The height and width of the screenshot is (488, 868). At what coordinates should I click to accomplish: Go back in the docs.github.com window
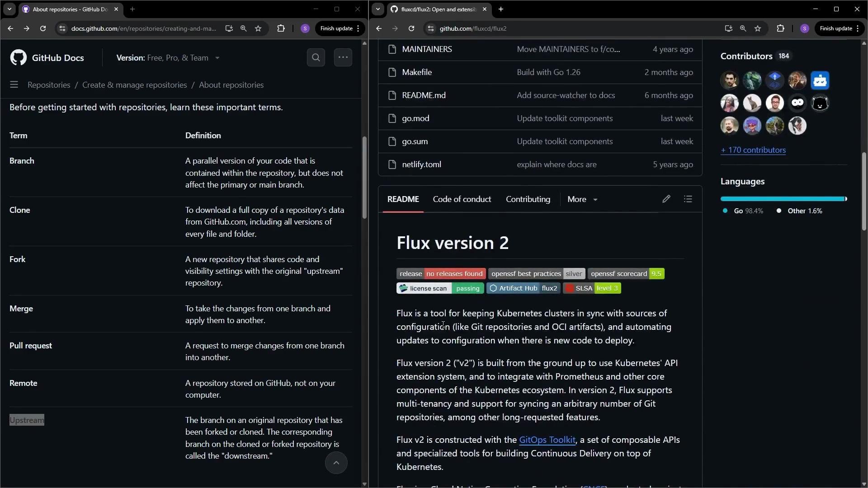[x=10, y=28]
